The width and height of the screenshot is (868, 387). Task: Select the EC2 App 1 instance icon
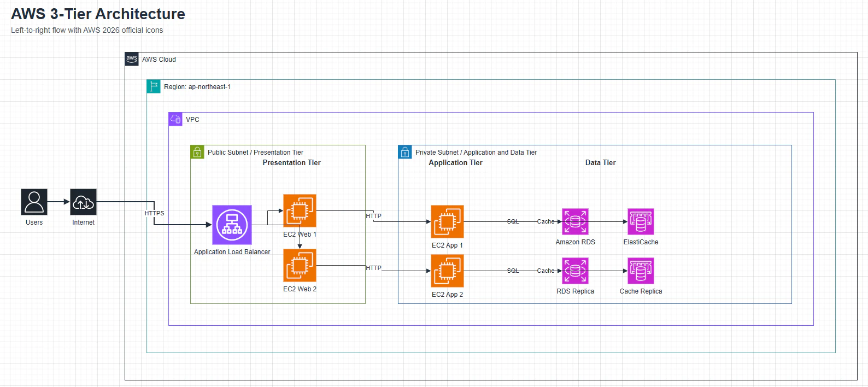tap(447, 221)
